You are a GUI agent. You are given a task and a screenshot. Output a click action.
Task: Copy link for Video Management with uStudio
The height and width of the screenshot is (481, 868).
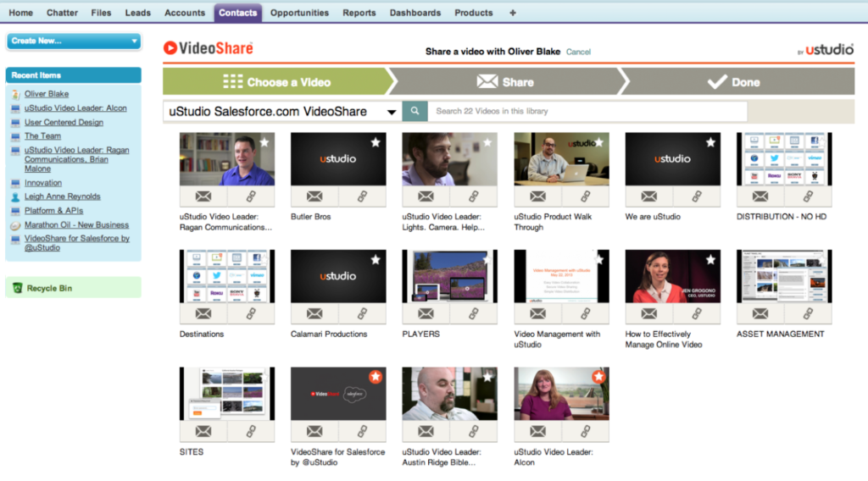point(585,313)
